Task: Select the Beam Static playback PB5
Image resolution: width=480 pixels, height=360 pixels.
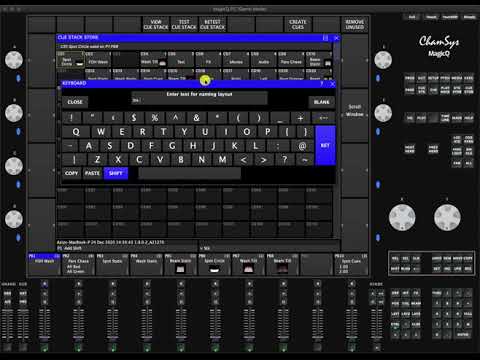Action: pyautogui.click(x=180, y=264)
